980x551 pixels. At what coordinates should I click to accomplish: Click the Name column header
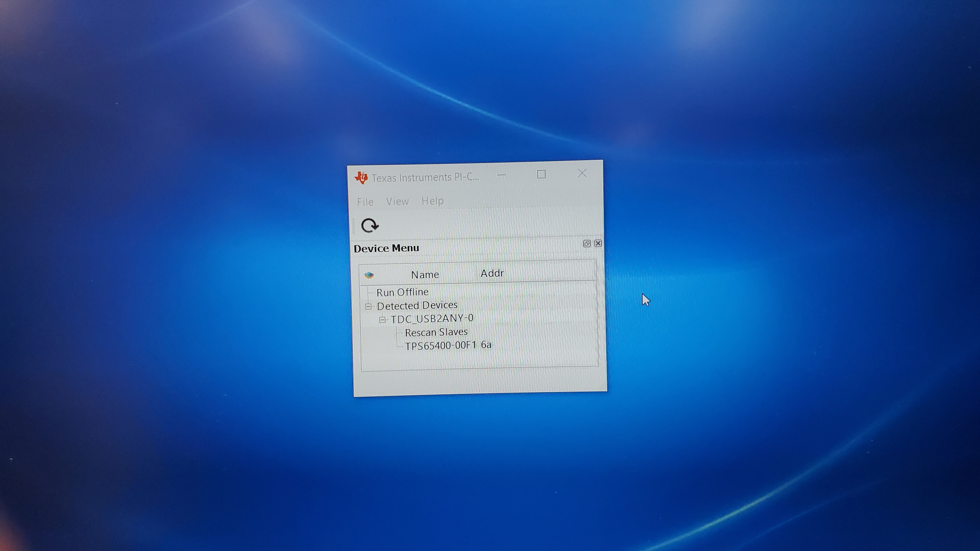pyautogui.click(x=425, y=275)
